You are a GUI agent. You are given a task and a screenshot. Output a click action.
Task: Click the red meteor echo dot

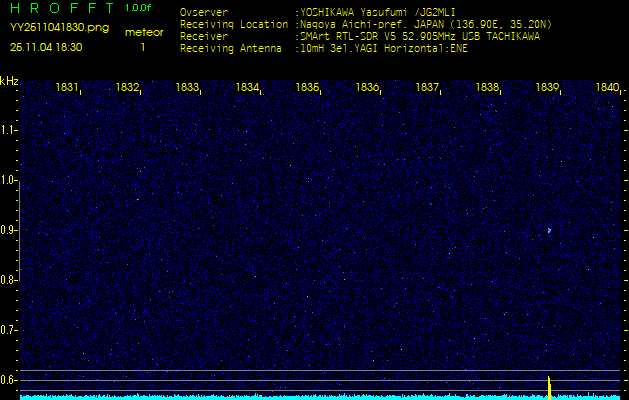[x=549, y=230]
